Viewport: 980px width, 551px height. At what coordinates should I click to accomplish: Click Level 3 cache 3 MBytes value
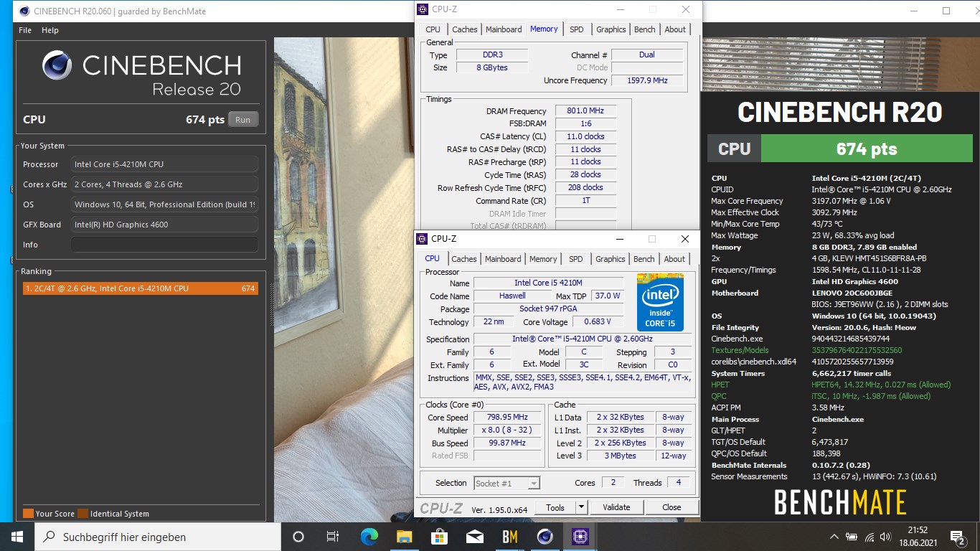(x=621, y=456)
